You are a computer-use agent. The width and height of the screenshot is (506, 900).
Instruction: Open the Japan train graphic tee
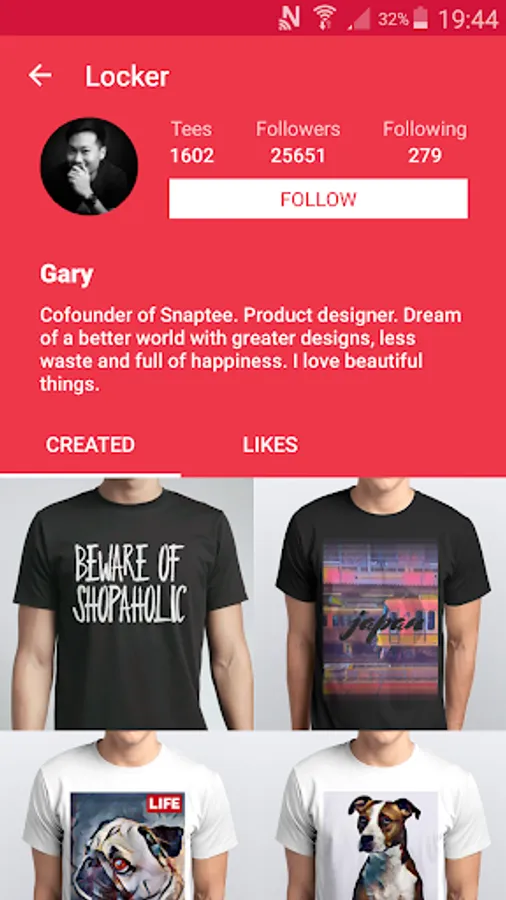click(380, 603)
